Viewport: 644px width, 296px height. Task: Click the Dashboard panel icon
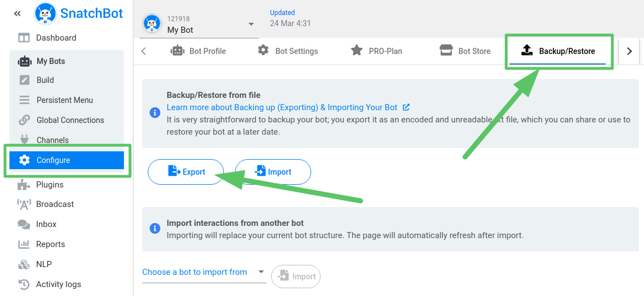(24, 38)
